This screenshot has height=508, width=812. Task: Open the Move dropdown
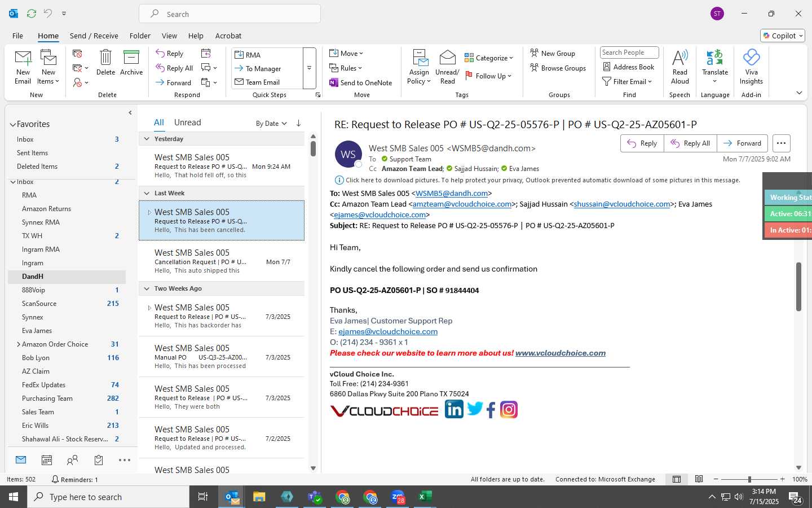[346, 54]
